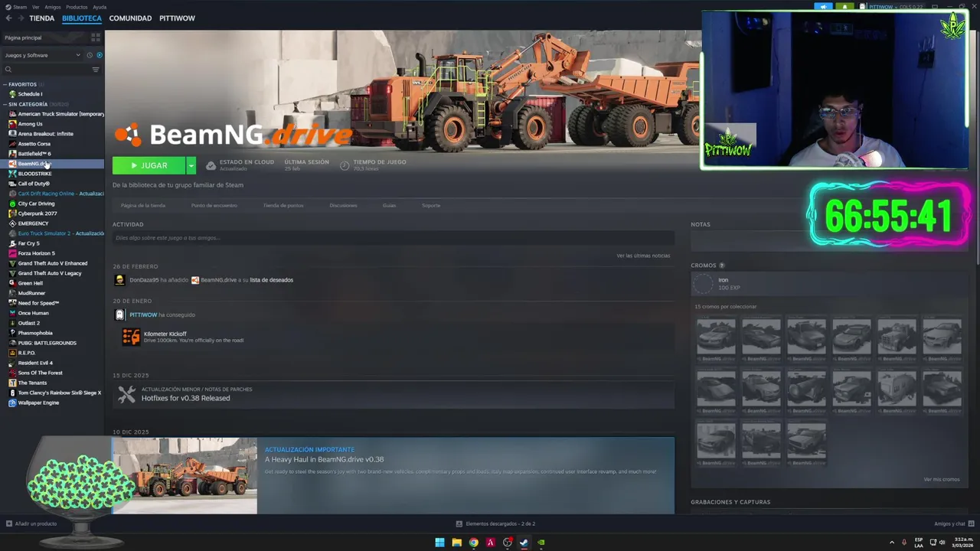The width and height of the screenshot is (980, 551).
Task: Select Schedule I in favorites
Action: pos(30,94)
